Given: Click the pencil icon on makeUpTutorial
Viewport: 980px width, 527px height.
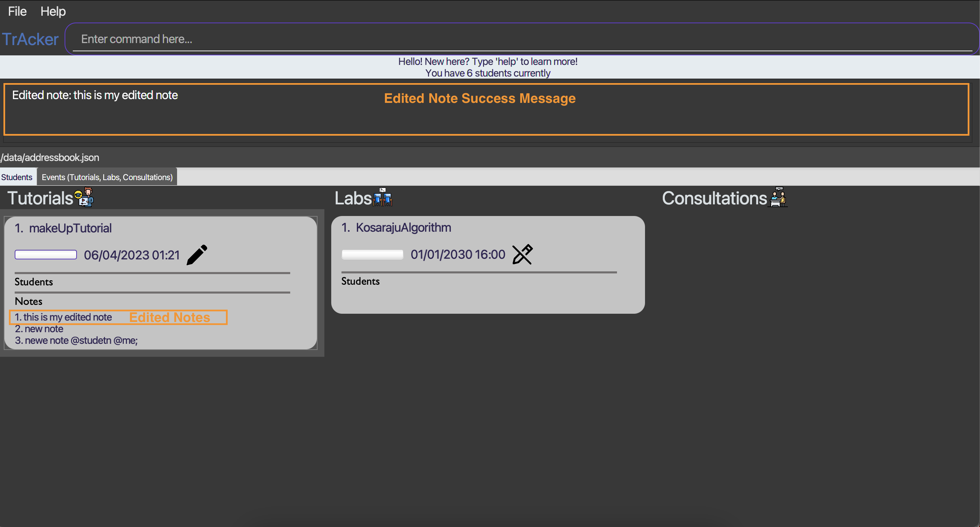Looking at the screenshot, I should point(197,255).
